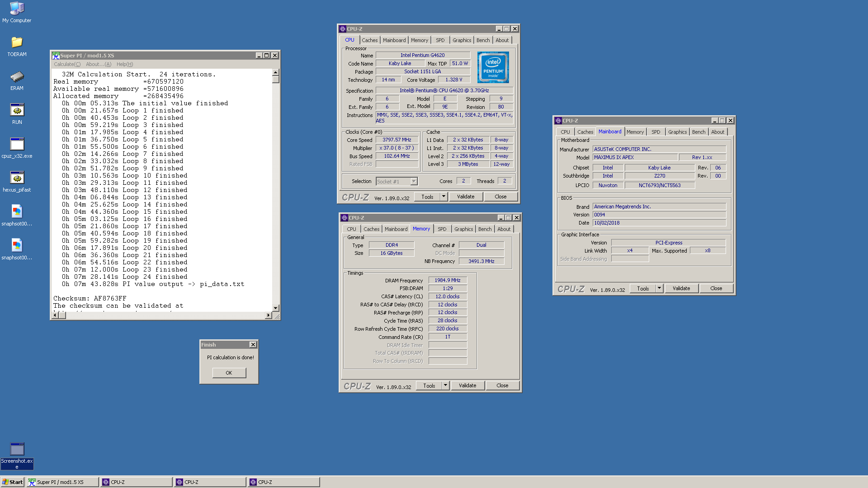Maximize the Super PI window
Image resolution: width=868 pixels, height=488 pixels.
267,56
